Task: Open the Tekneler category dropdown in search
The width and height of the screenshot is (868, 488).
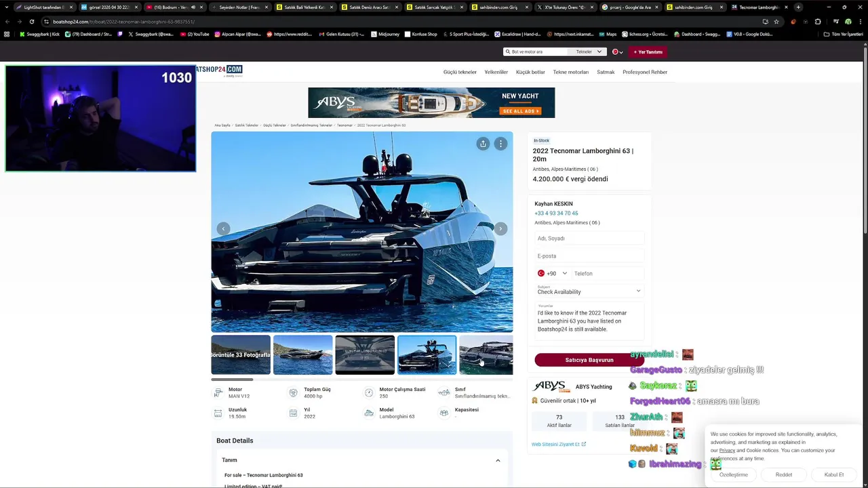Action: point(589,52)
